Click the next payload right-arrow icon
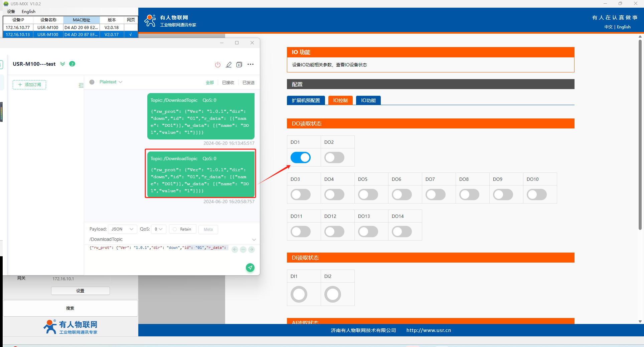The height and width of the screenshot is (347, 644). point(252,250)
